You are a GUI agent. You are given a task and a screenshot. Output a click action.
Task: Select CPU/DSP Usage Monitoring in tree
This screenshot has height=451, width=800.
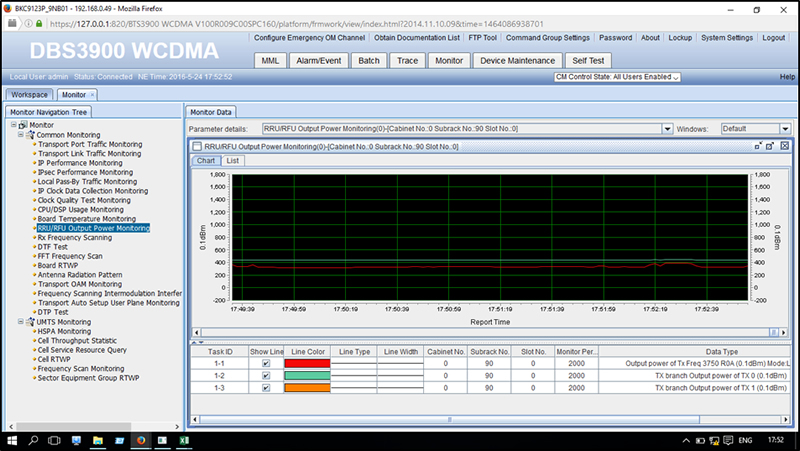pos(81,210)
